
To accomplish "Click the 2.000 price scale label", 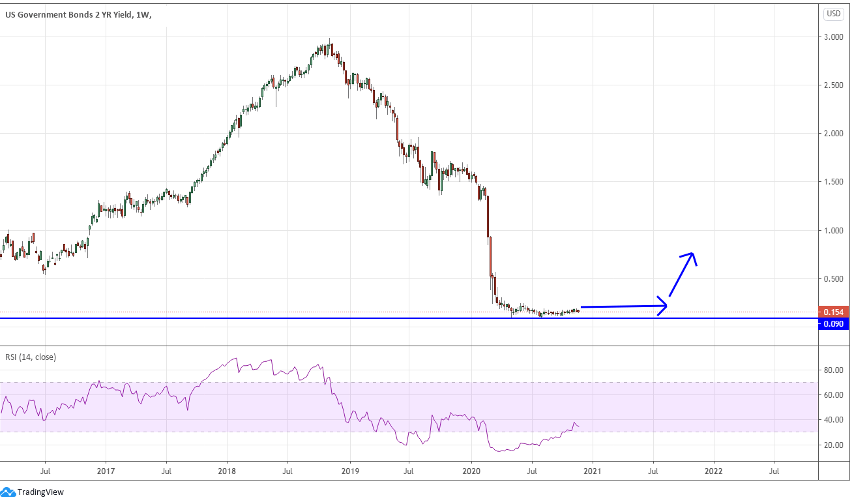I will pos(834,134).
